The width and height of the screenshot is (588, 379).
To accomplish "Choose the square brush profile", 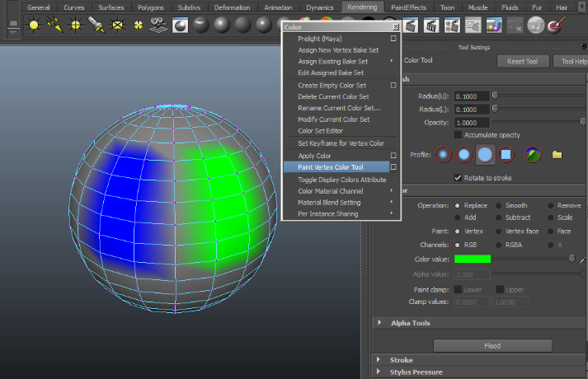I will coord(506,154).
